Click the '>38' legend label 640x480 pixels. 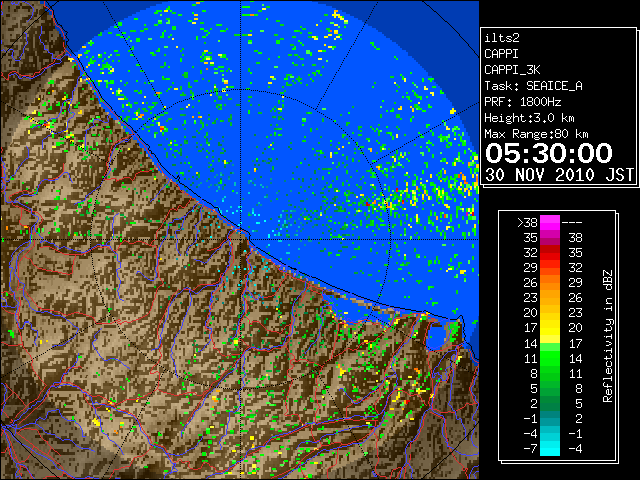[x=527, y=222]
